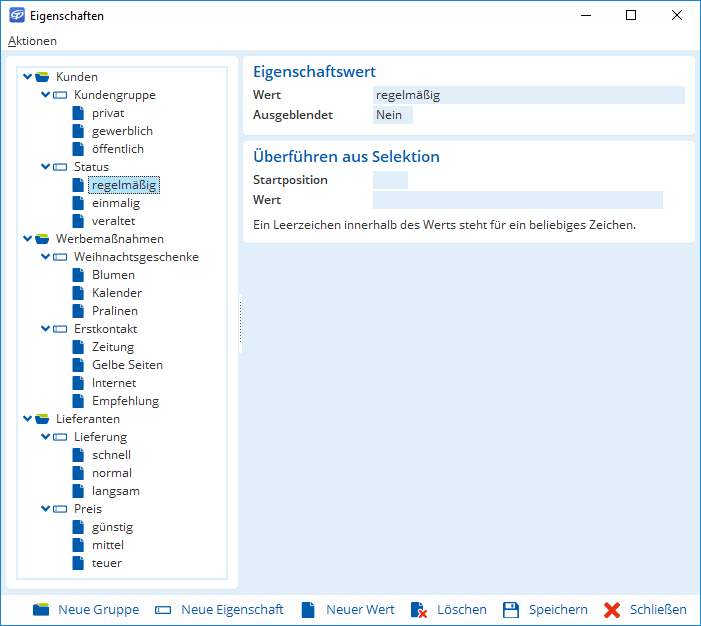Screen dimensions: 701x626
Task: Click the Löschen delete icon
Action: coord(420,610)
